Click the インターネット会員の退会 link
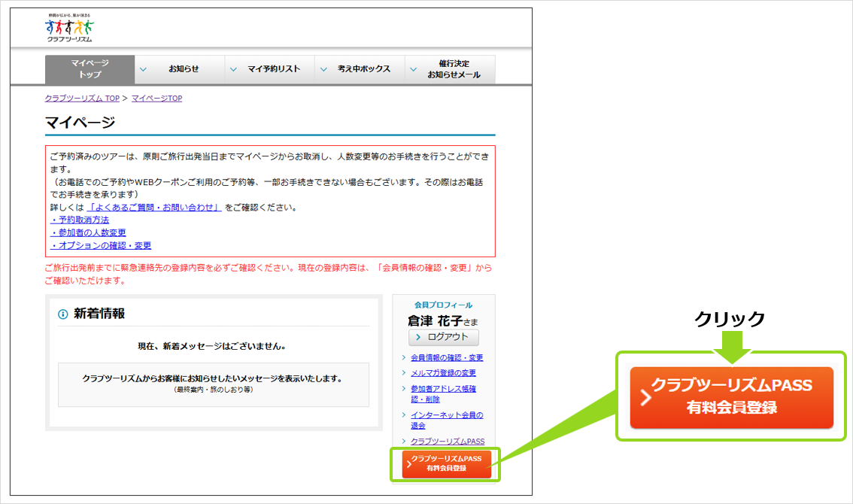Screen dimensions: 853x504 point(447,420)
